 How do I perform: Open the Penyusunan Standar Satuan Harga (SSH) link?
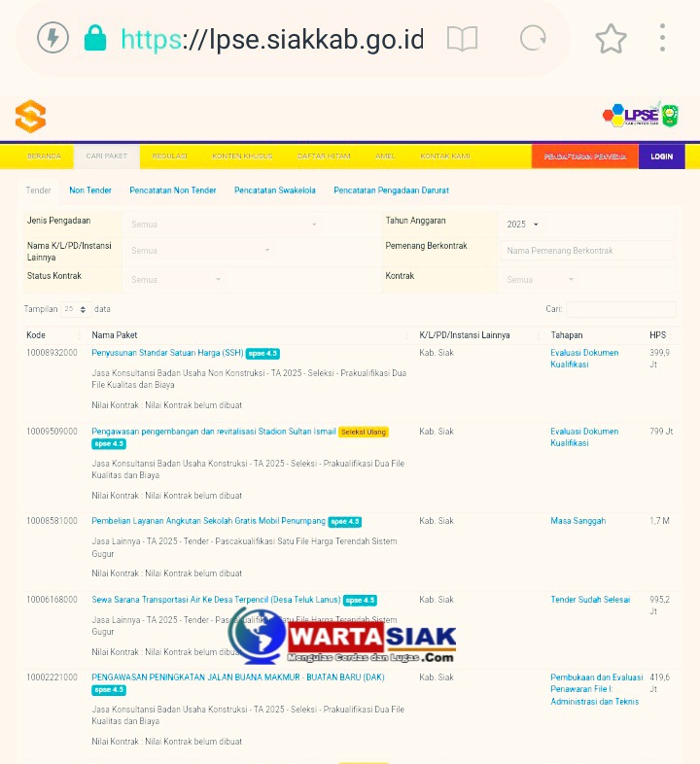pyautogui.click(x=167, y=353)
